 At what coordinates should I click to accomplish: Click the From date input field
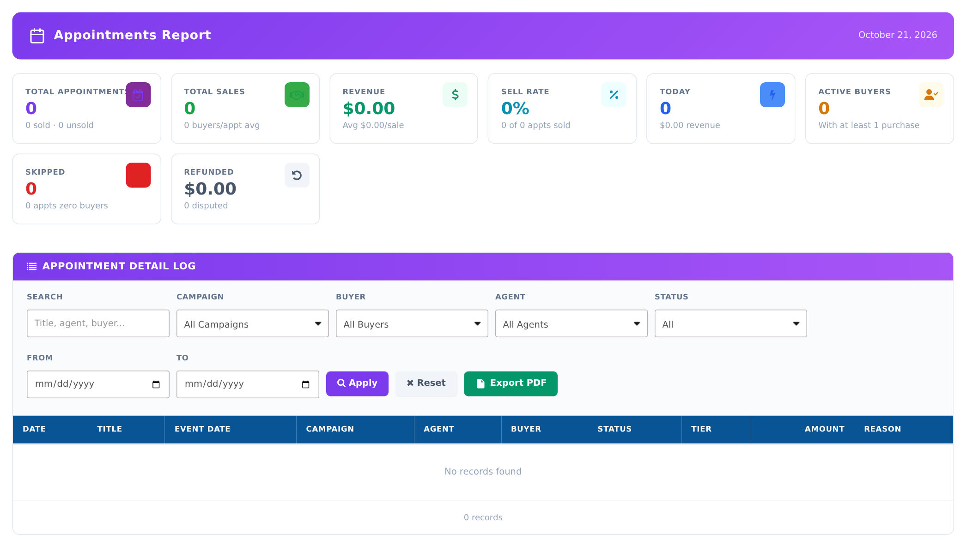(98, 384)
